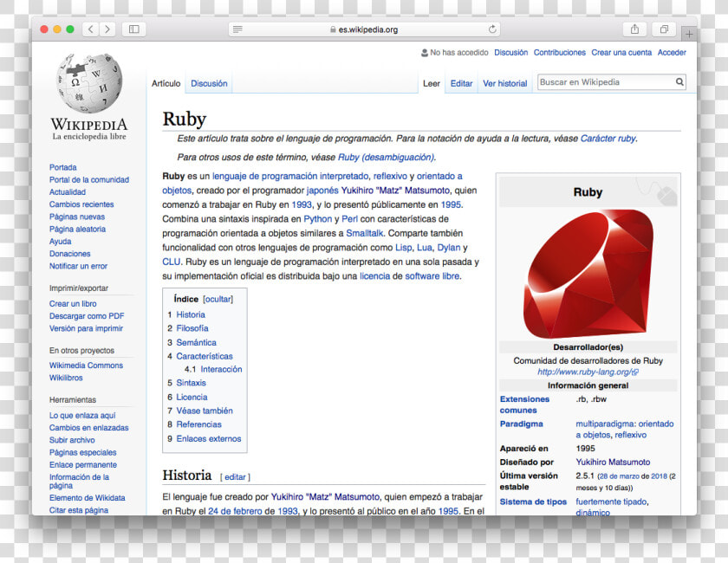This screenshot has width=728, height=563.
Task: Jump to Historia in the index
Action: pos(191,314)
